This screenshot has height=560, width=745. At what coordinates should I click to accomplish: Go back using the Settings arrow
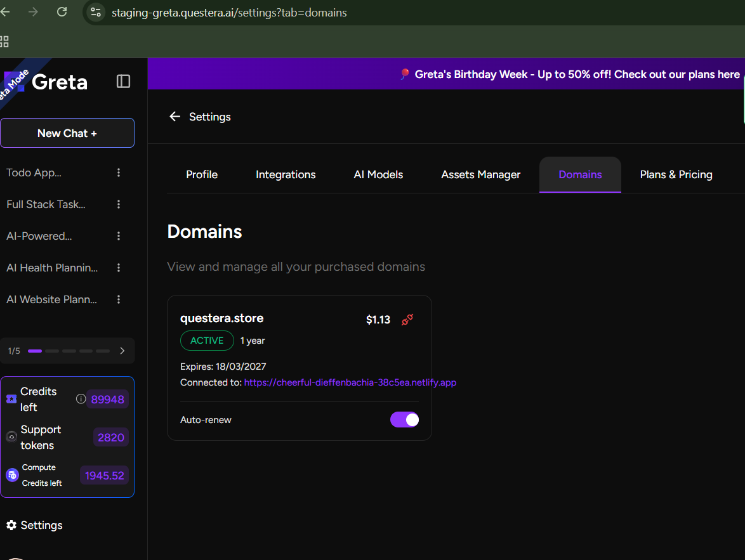(x=175, y=117)
